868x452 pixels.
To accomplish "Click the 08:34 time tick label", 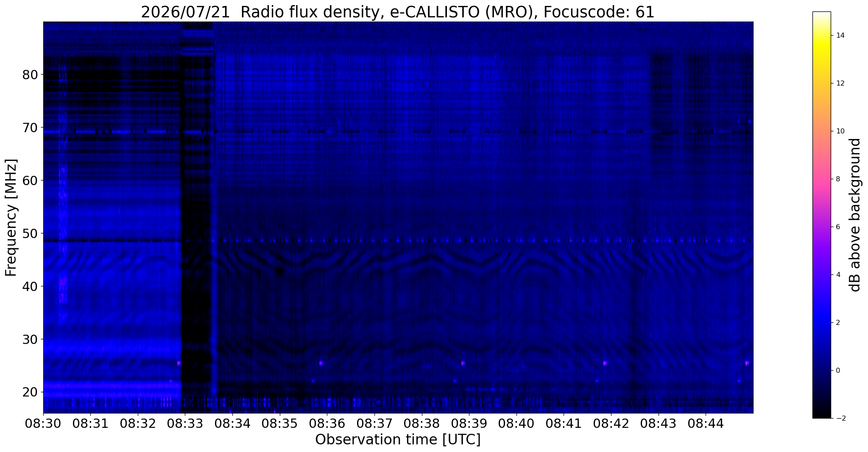I will tap(232, 423).
